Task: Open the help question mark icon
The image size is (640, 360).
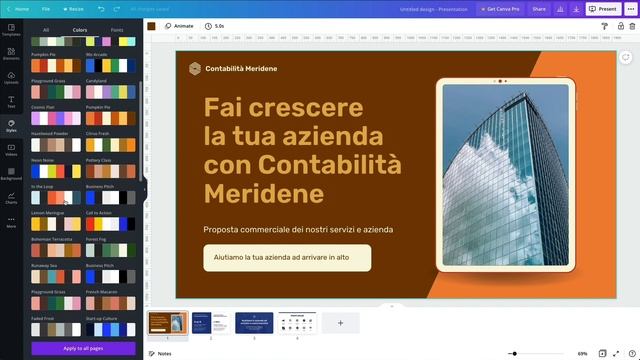Action: pos(632,353)
